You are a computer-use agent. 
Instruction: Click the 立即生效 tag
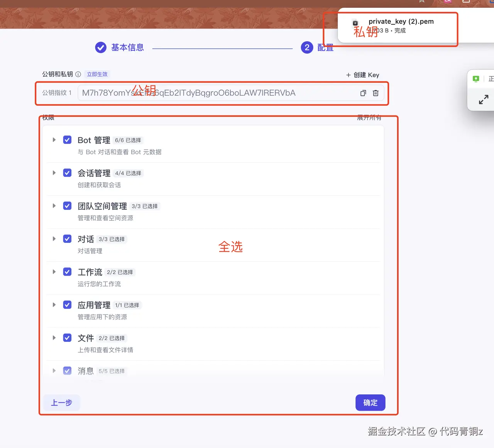coord(97,74)
